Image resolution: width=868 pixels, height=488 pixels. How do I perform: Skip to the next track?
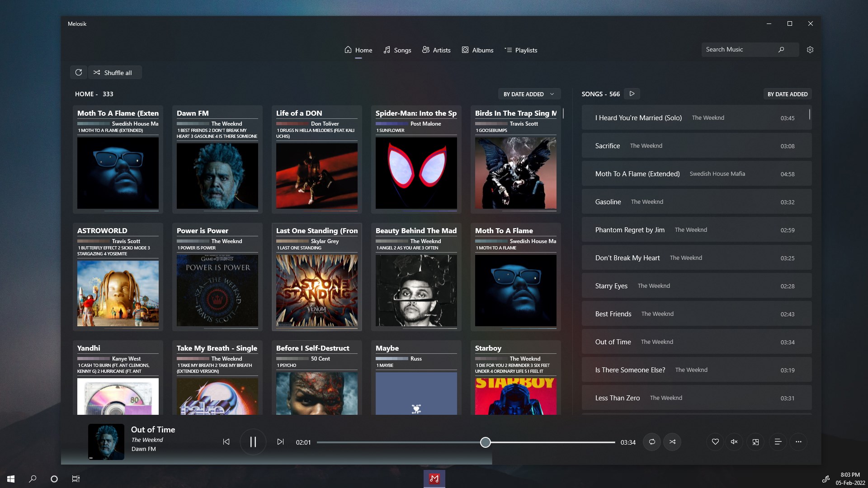point(280,442)
